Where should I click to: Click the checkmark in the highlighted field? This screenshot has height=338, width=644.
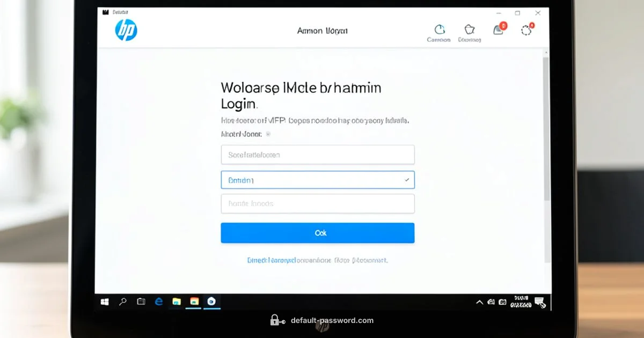click(407, 180)
